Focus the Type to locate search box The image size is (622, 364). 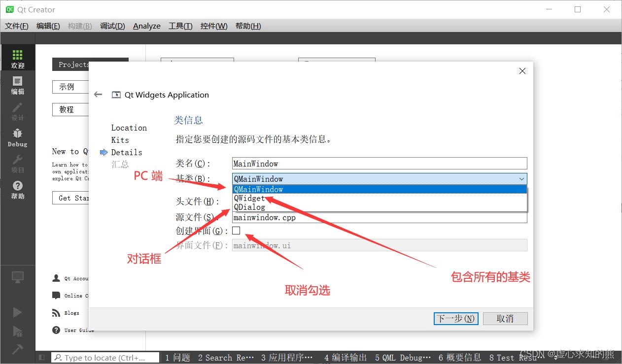tap(105, 358)
